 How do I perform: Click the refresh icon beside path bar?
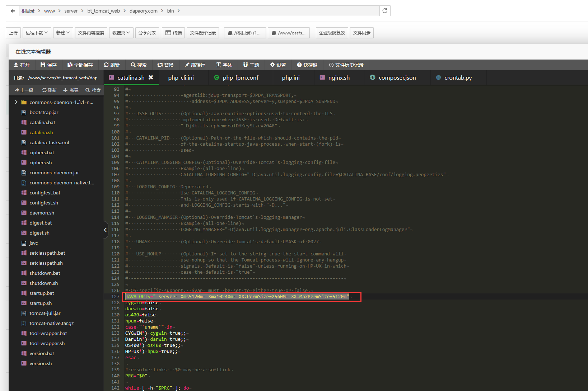click(385, 11)
